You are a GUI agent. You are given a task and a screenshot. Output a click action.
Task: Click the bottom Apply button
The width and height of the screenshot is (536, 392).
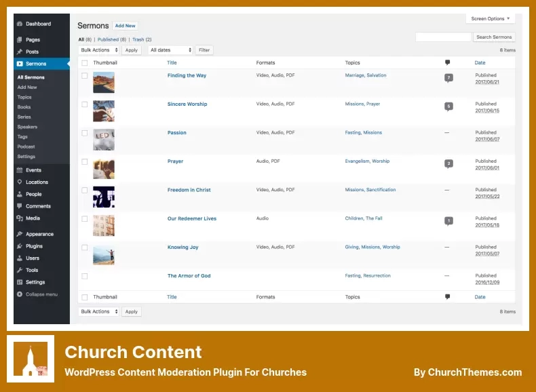coord(131,312)
